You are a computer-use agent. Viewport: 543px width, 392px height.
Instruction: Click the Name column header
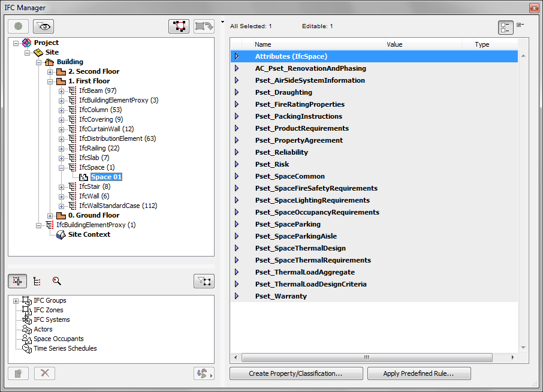click(319, 44)
